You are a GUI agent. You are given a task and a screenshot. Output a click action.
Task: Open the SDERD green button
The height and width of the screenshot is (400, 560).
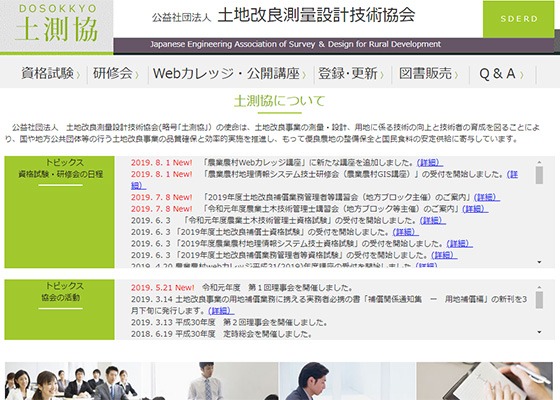click(519, 19)
